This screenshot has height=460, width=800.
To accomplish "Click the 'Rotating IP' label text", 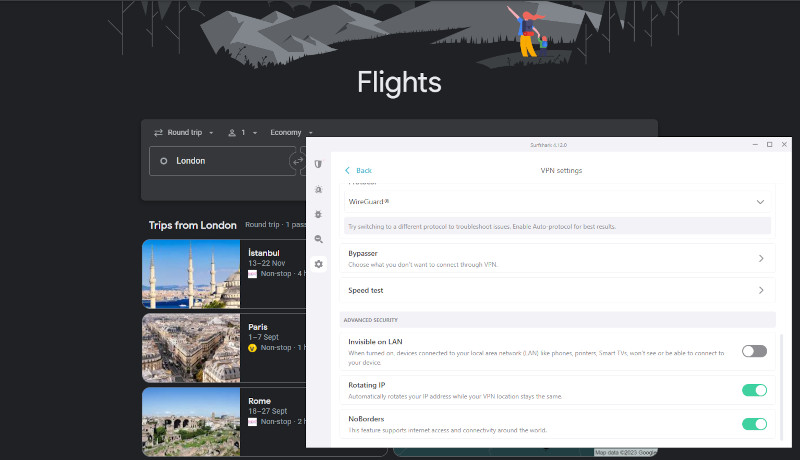I will (366, 385).
